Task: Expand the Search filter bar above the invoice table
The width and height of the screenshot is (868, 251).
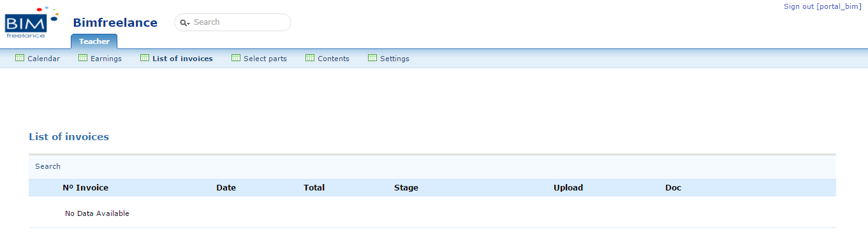Action: click(432, 166)
